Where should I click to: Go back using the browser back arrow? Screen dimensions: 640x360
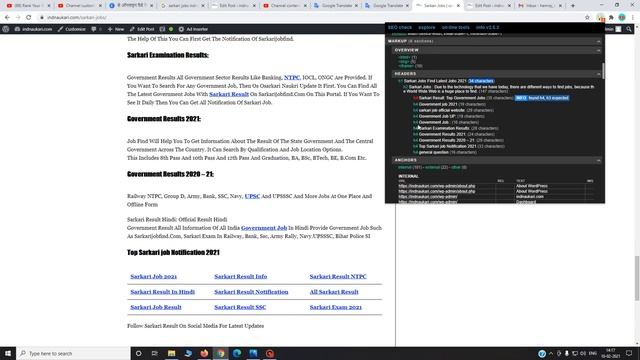click(7, 18)
